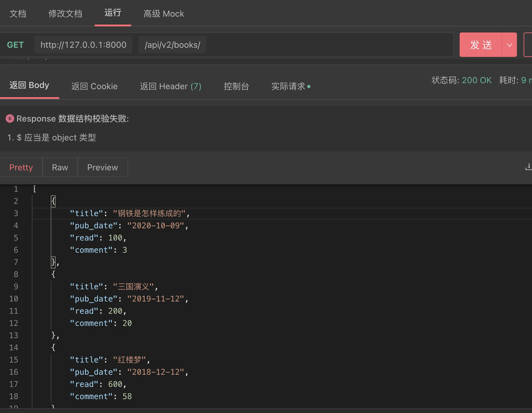532x413 pixels.
Task: Click the red validation error icon
Action: coord(10,119)
